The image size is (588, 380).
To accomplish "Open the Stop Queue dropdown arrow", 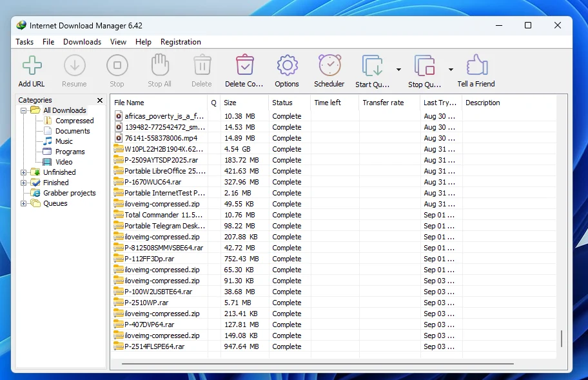I will 451,70.
